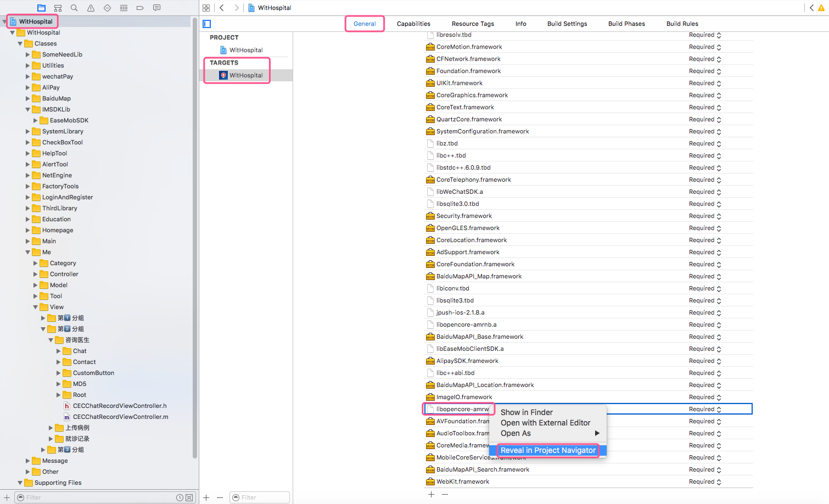This screenshot has width=829, height=504.
Task: Open the Report navigator speech bubble icon
Action: [x=156, y=8]
